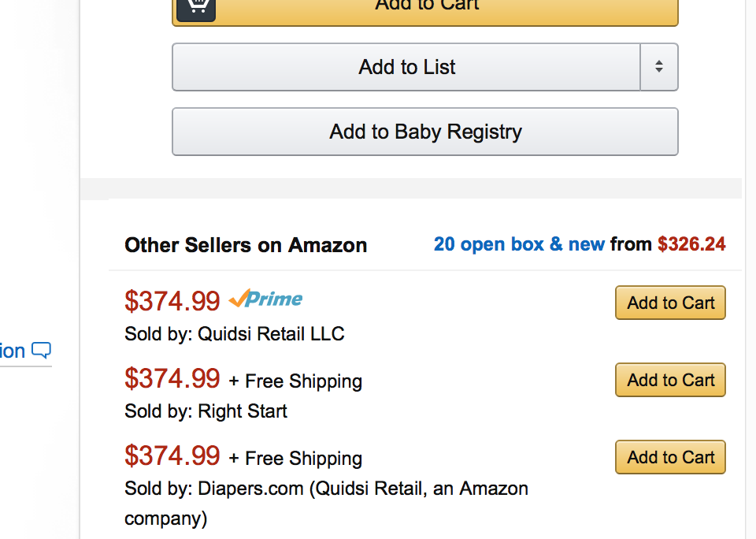Click the Add to List button
The width and height of the screenshot is (756, 539).
click(x=406, y=67)
